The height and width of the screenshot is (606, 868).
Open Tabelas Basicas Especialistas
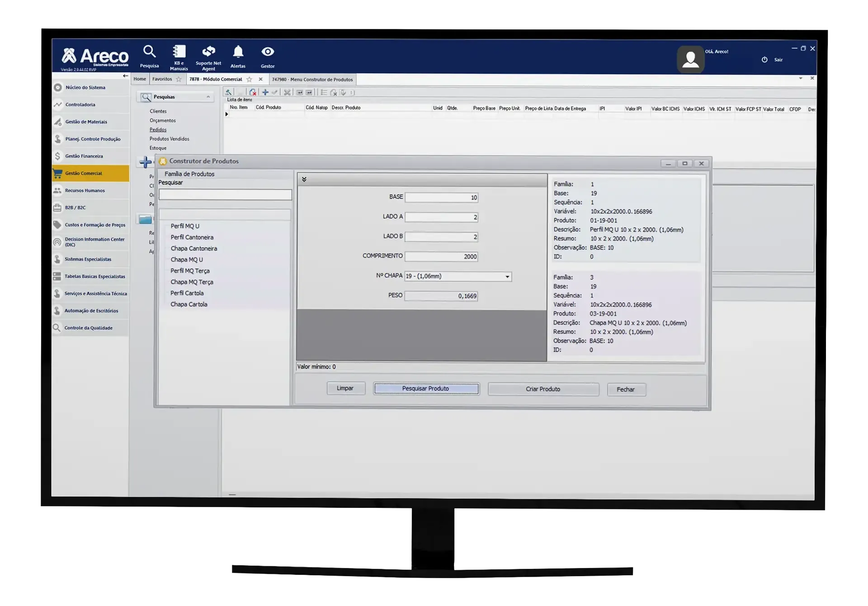pos(90,276)
